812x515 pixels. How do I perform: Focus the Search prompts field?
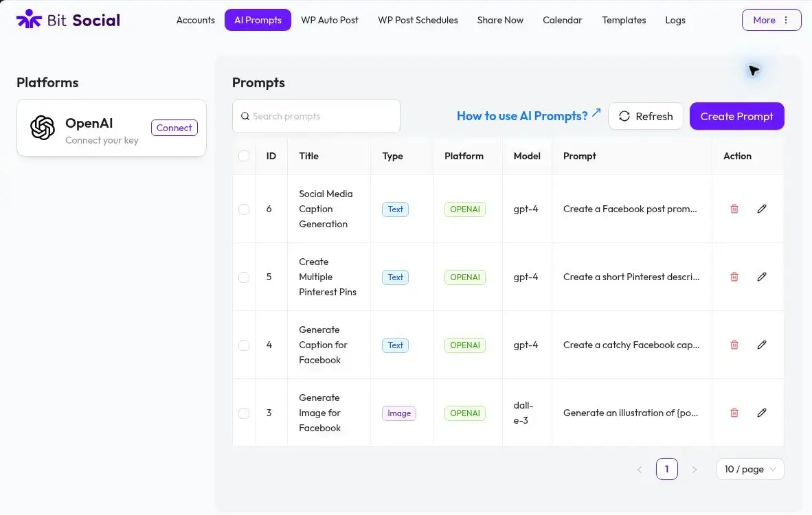pyautogui.click(x=316, y=116)
